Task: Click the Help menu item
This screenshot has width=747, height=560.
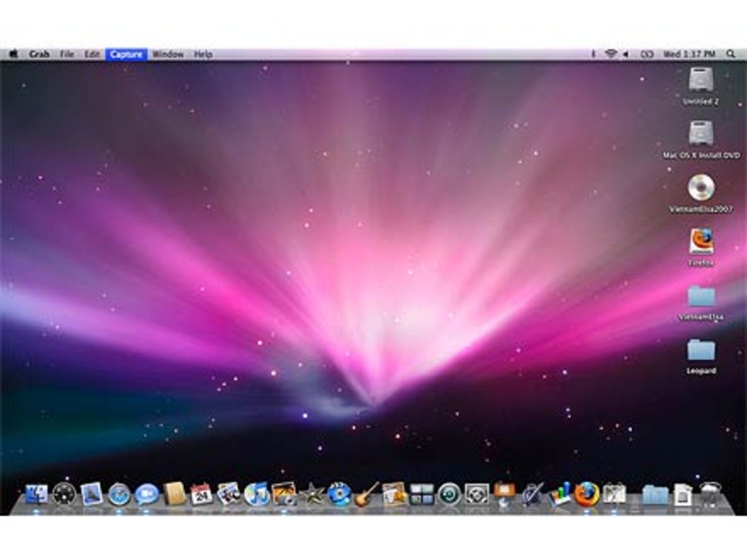Action: pyautogui.click(x=203, y=55)
